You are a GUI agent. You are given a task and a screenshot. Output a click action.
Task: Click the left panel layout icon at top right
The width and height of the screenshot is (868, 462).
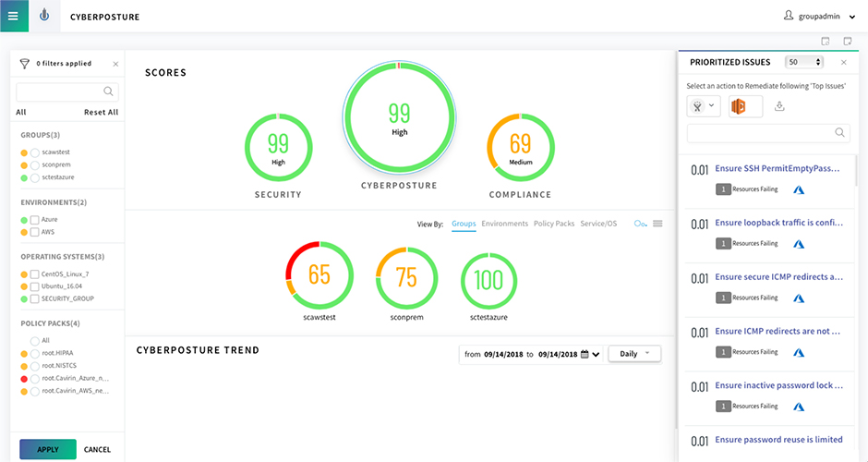coord(826,42)
